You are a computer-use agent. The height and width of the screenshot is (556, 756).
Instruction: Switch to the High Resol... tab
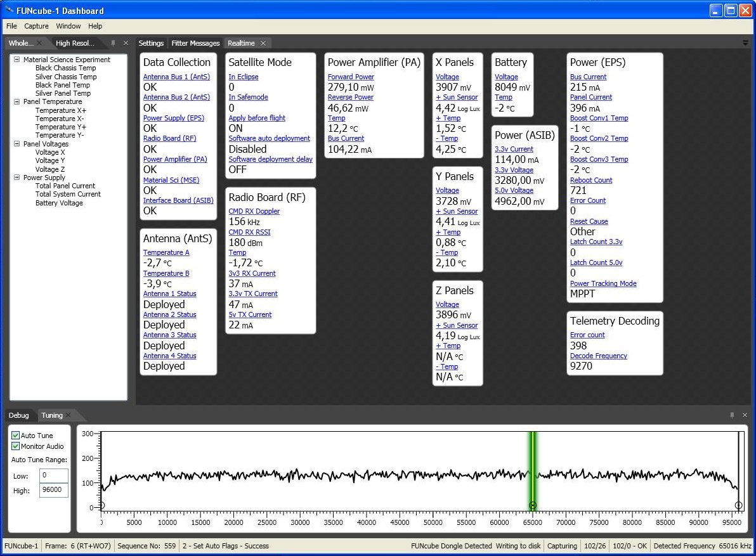coord(75,43)
